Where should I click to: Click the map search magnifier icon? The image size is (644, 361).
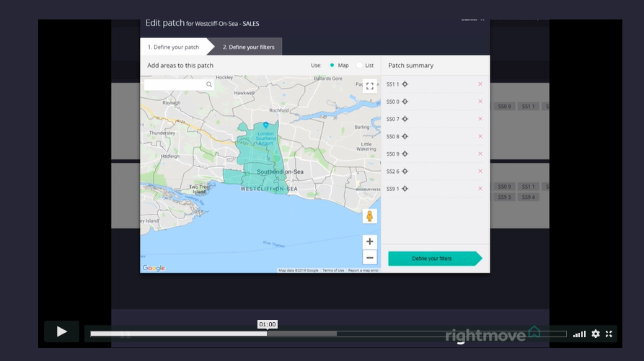coord(209,84)
